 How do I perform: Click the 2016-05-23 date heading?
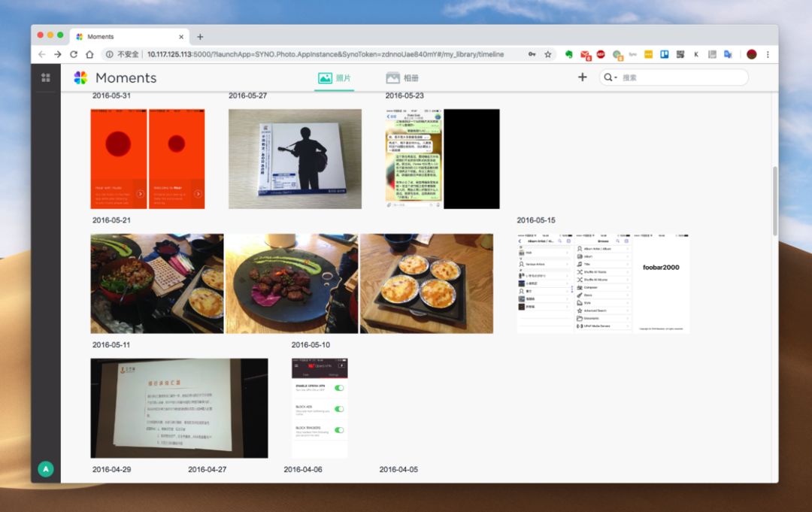click(x=404, y=95)
